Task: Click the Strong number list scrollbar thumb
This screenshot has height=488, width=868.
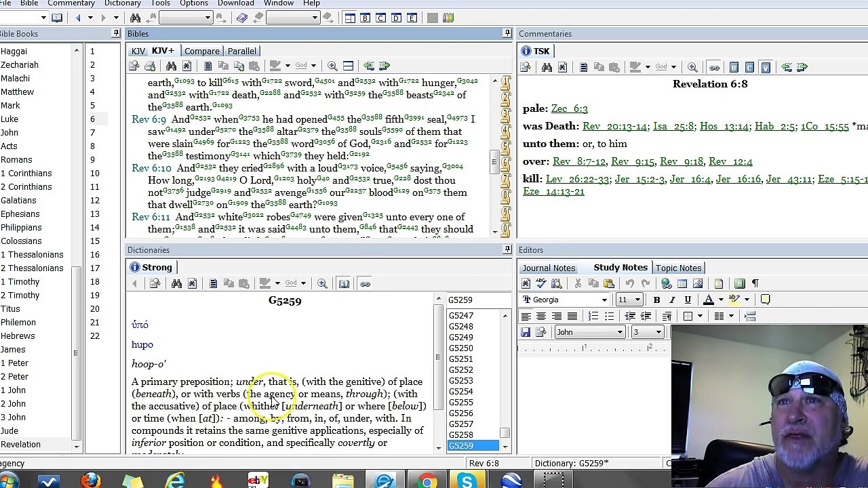Action: (505, 432)
